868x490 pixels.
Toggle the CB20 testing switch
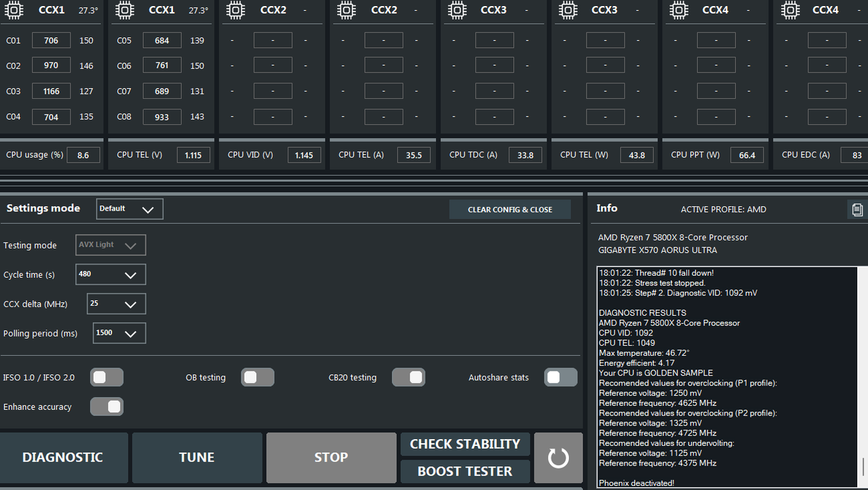click(x=409, y=377)
